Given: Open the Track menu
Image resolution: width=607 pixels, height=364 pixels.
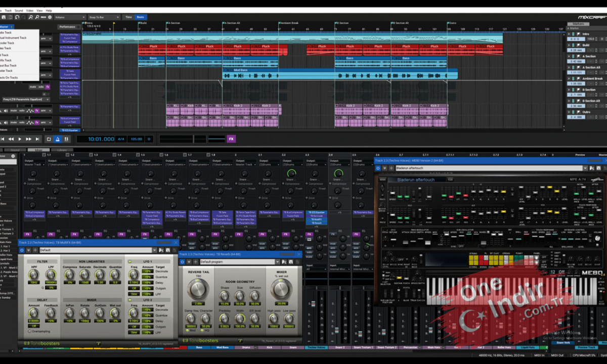Looking at the screenshot, I should point(8,10).
